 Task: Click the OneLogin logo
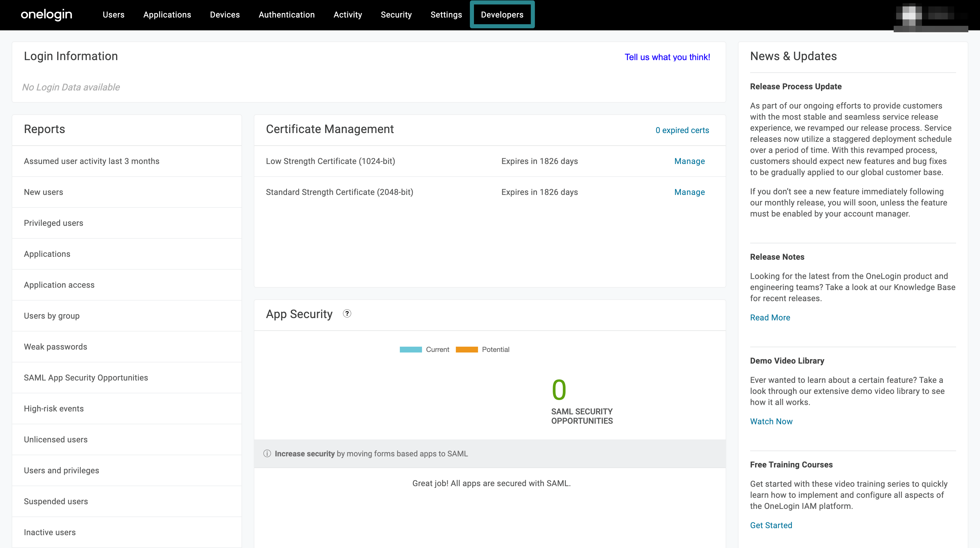click(46, 15)
